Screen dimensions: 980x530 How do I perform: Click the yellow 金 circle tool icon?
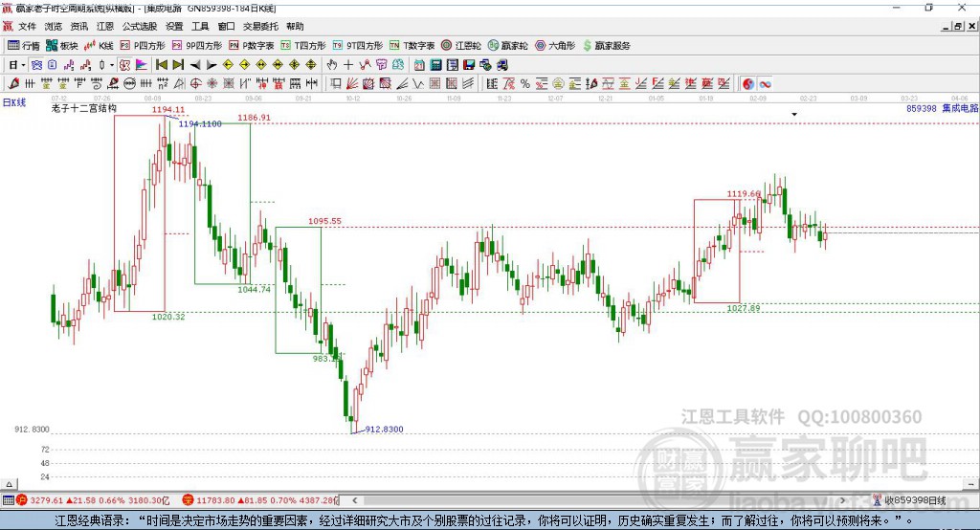[x=558, y=84]
